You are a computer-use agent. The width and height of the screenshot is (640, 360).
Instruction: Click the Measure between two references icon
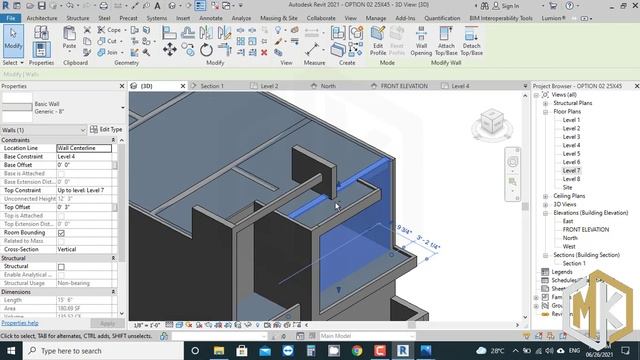click(x=312, y=50)
